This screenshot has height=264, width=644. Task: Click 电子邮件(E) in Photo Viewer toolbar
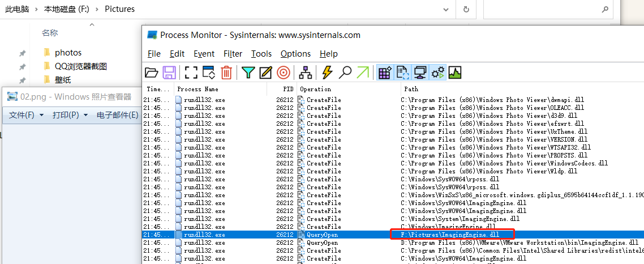tap(118, 115)
